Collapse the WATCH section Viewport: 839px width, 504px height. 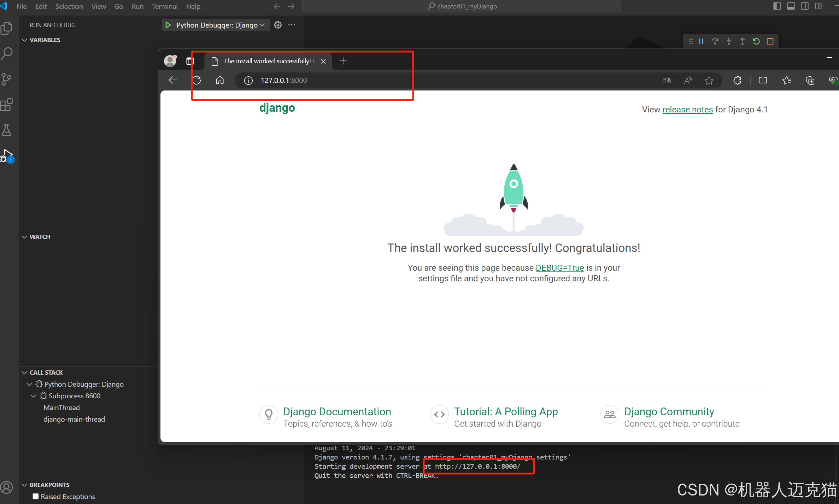(24, 237)
